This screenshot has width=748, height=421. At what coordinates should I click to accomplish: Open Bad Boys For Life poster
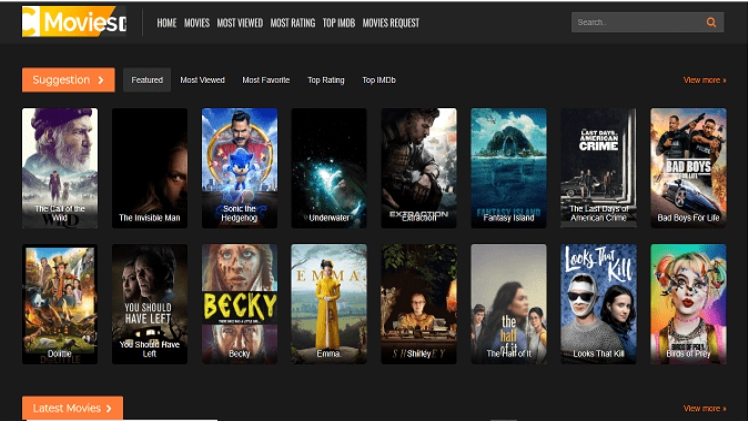(x=688, y=168)
